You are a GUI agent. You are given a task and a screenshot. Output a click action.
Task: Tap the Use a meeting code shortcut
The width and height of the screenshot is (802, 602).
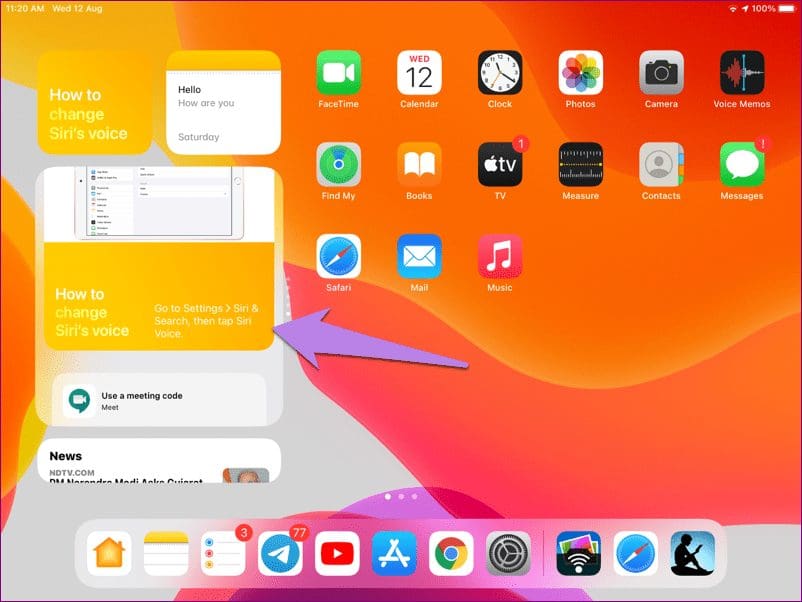(159, 400)
